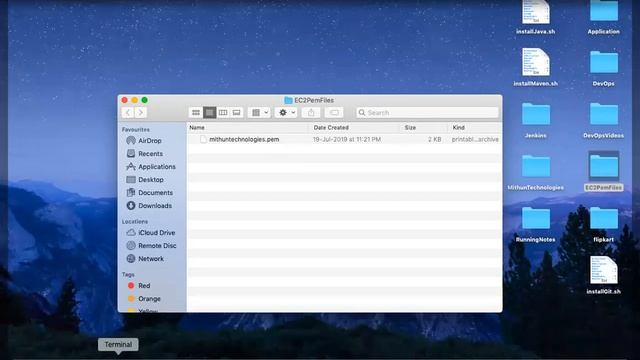Click into the Finder Search field
640x360 pixels.
[427, 113]
